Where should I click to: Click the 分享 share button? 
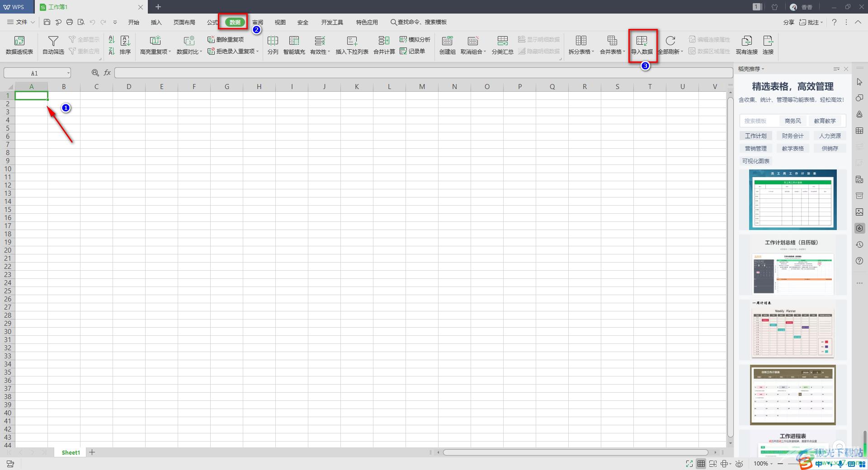click(x=789, y=22)
